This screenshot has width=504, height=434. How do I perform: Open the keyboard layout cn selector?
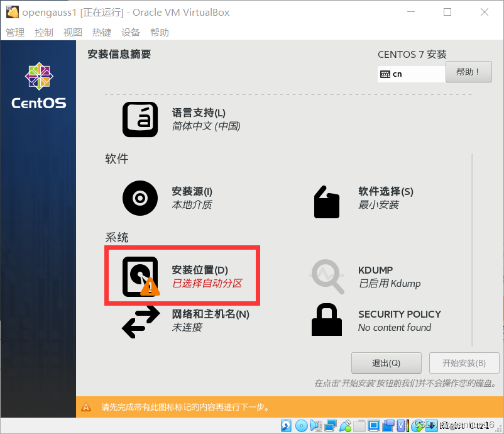411,74
